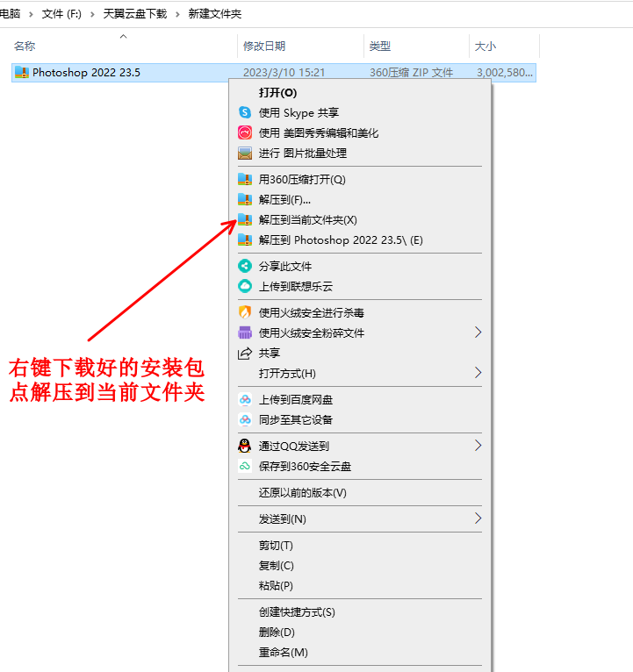Expand the 发送到(N) submenu arrow
633x672 pixels.
[478, 518]
